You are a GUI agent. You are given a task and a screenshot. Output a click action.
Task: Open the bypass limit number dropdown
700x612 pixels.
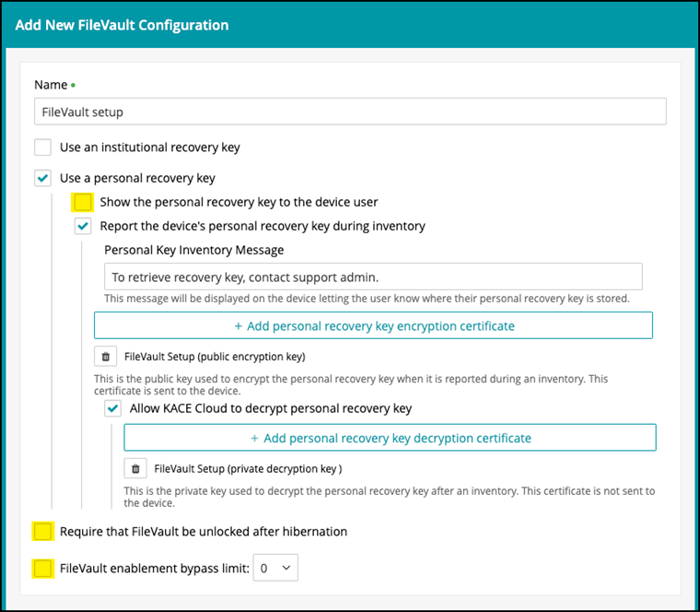[x=275, y=569]
